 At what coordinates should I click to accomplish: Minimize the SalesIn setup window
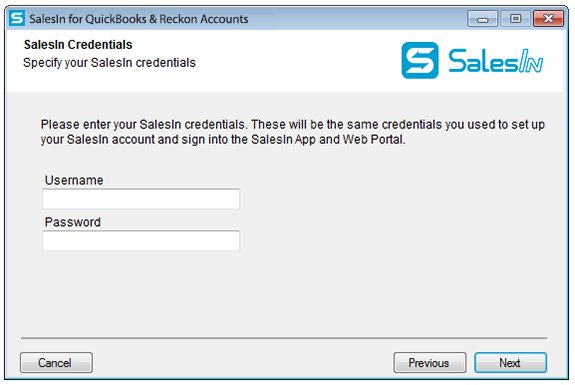(483, 19)
